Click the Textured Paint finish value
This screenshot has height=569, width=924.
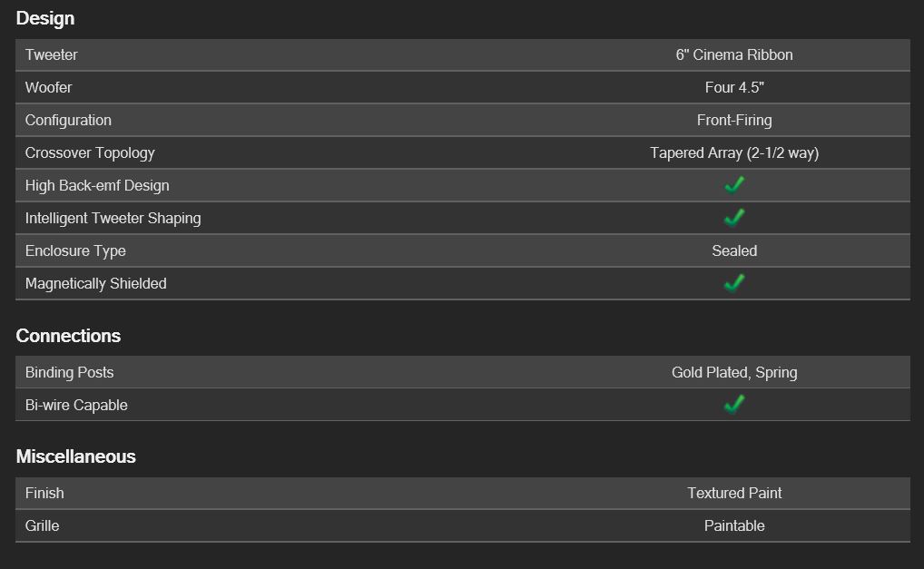coord(734,493)
